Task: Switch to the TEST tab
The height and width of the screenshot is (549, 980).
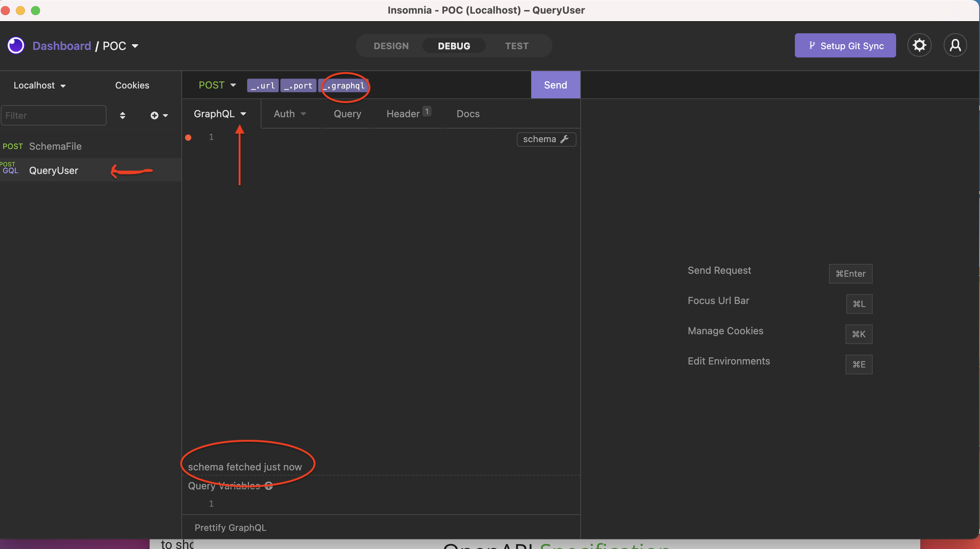Action: tap(516, 46)
